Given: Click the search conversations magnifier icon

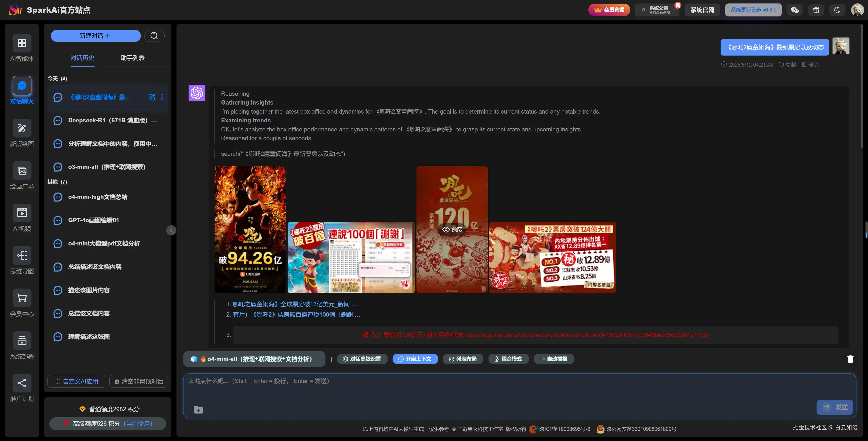Looking at the screenshot, I should click(154, 36).
